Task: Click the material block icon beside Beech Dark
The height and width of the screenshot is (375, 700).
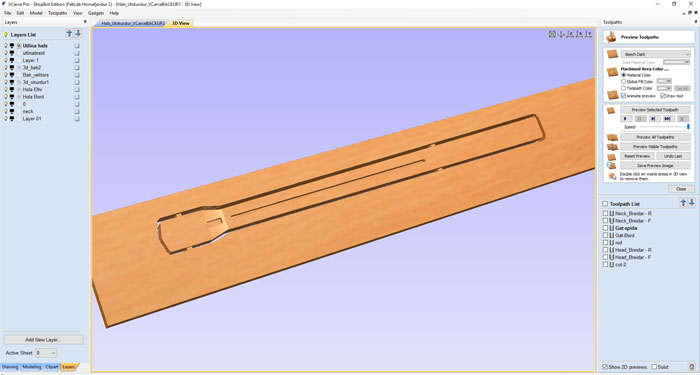Action: tap(612, 54)
